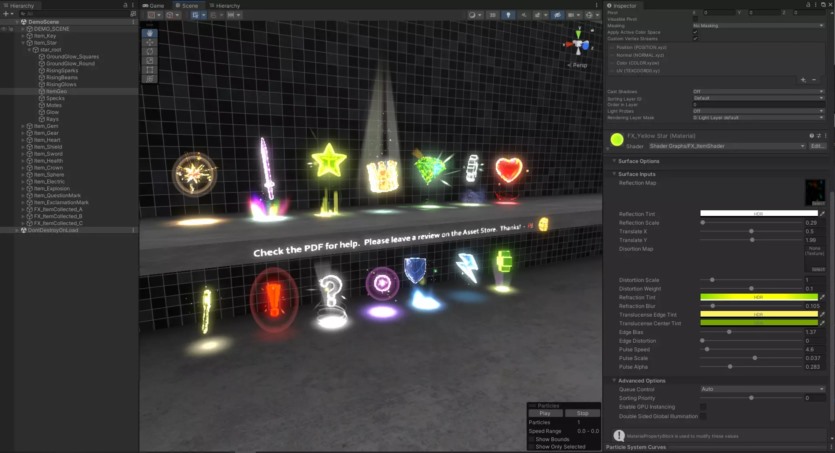
Task: Toggle scene visibility hidden-objects icon
Action: pyautogui.click(x=557, y=15)
